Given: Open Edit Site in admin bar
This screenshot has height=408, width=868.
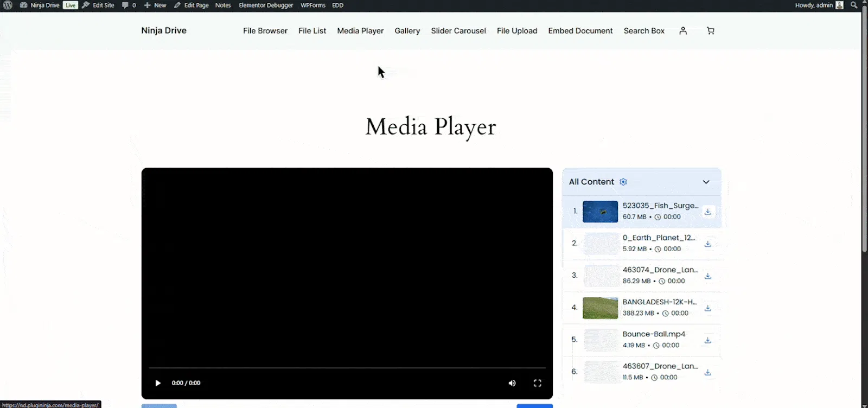Looking at the screenshot, I should tap(98, 5).
